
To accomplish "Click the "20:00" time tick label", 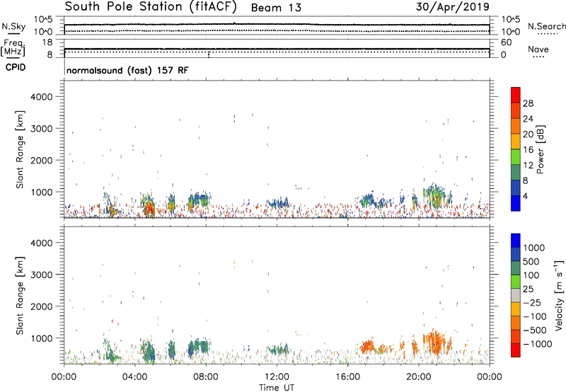I will [419, 377].
